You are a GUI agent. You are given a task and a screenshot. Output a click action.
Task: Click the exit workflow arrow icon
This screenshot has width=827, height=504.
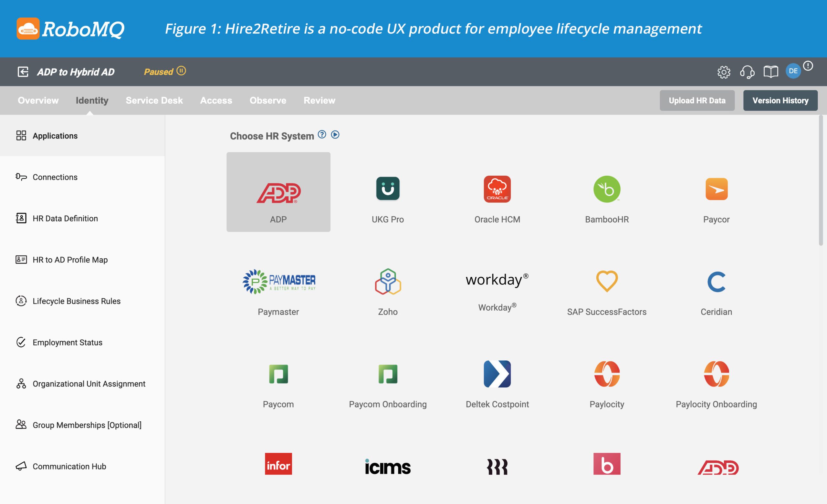[23, 71]
